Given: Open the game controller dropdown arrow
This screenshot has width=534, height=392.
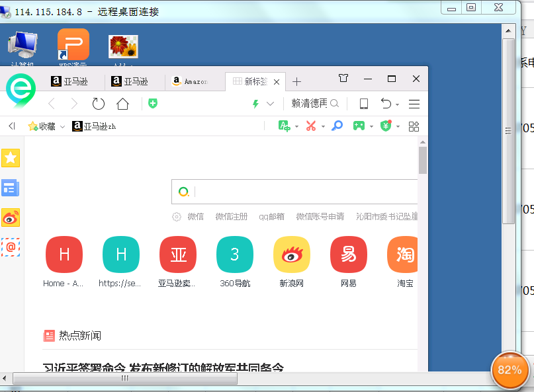Looking at the screenshot, I should click(372, 127).
